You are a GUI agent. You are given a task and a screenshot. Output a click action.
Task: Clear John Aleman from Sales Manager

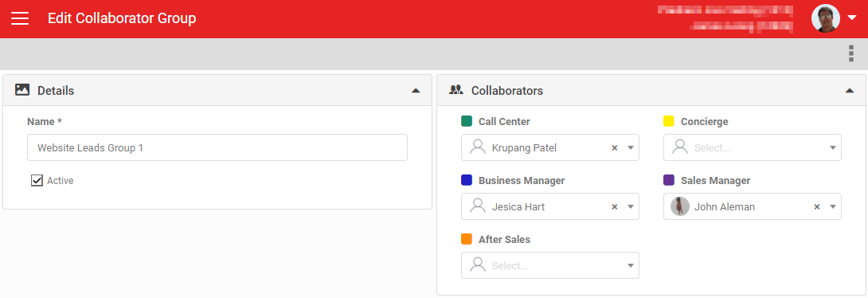pos(816,206)
